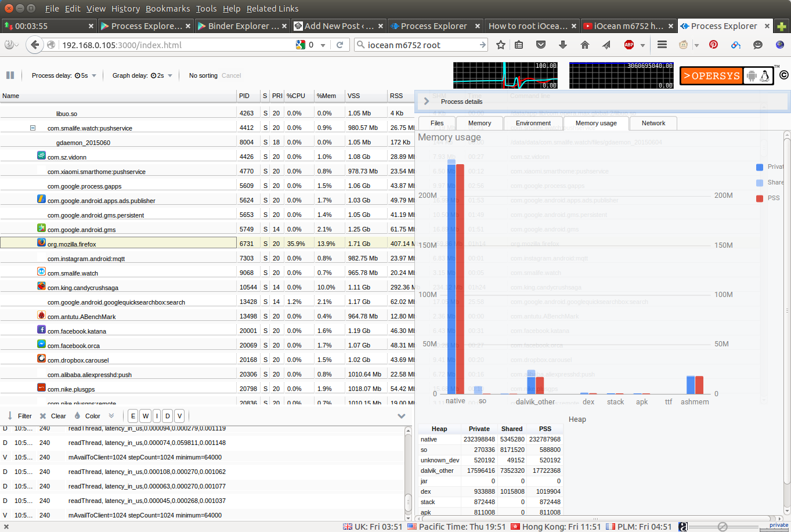This screenshot has width=791, height=532.
Task: Toggle the W warning log level button
Action: [145, 416]
